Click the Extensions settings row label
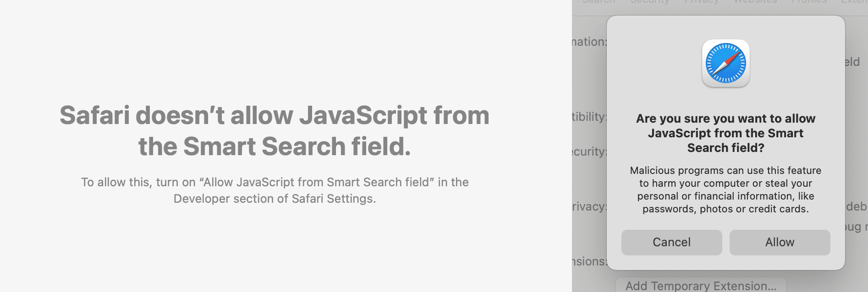 pyautogui.click(x=592, y=261)
